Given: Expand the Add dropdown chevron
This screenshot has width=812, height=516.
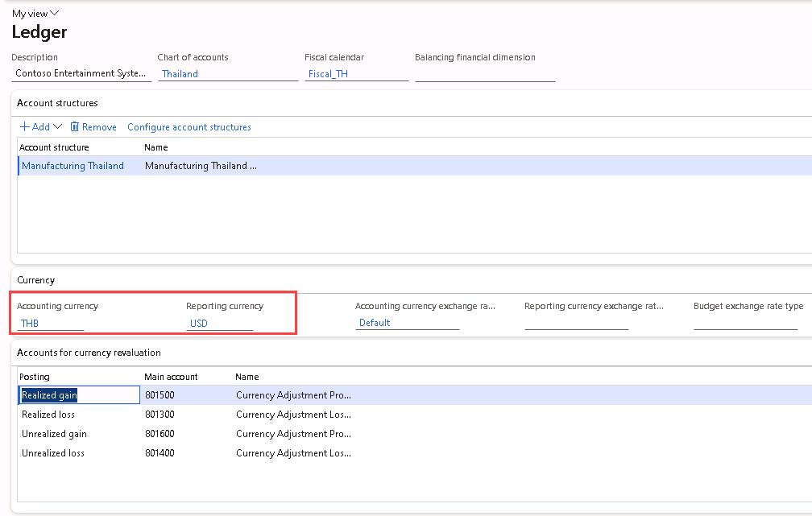Looking at the screenshot, I should tap(57, 127).
